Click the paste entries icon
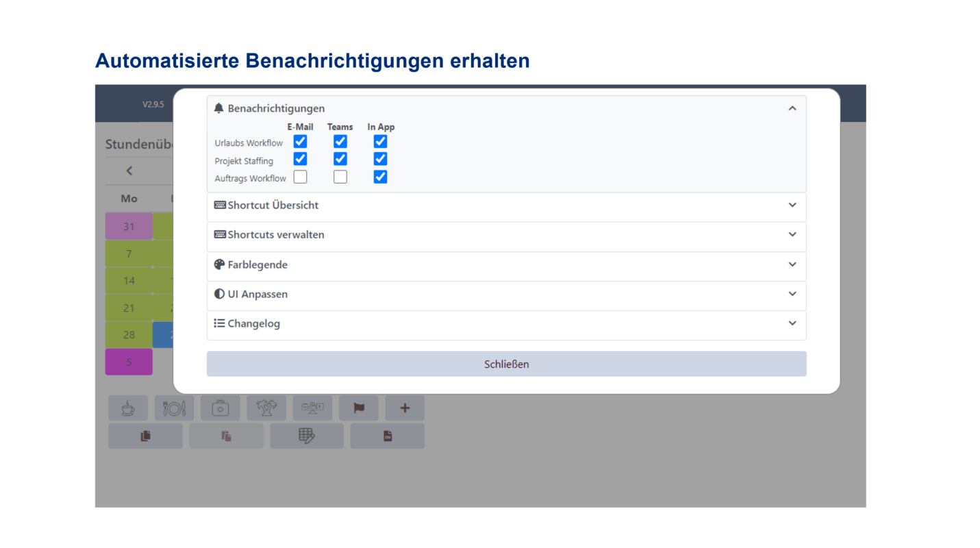Screen dimensions: 980x548 coord(226,436)
